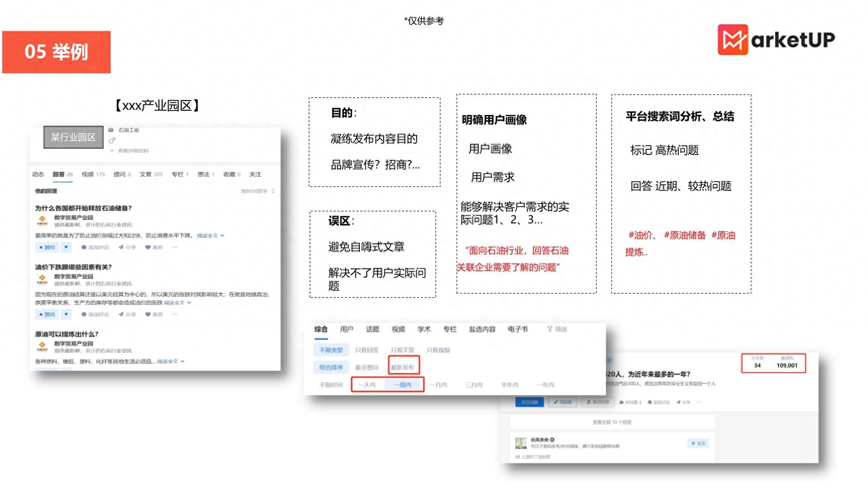Open more options on the 石油储备 answer
868x488 pixels.
coord(175,247)
